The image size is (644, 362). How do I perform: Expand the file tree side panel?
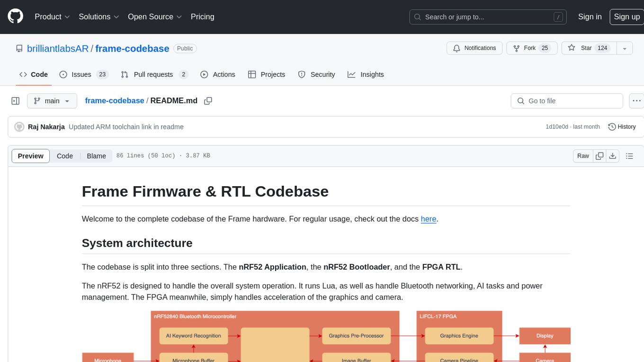click(x=15, y=101)
